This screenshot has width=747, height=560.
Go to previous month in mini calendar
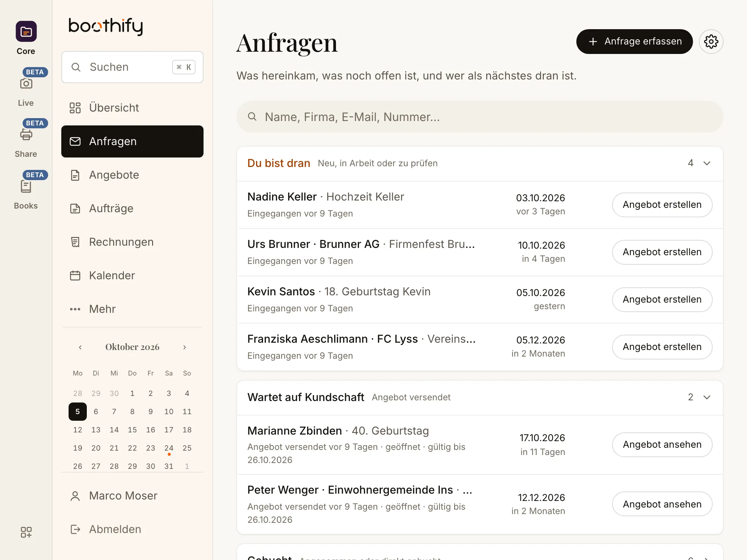coord(80,347)
